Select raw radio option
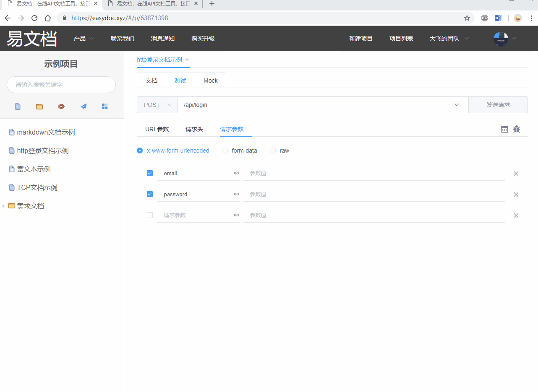This screenshot has height=392, width=538. point(273,151)
